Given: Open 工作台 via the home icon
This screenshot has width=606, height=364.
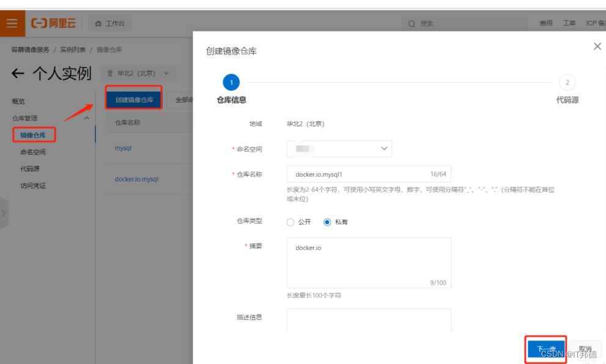Looking at the screenshot, I should click(x=98, y=24).
